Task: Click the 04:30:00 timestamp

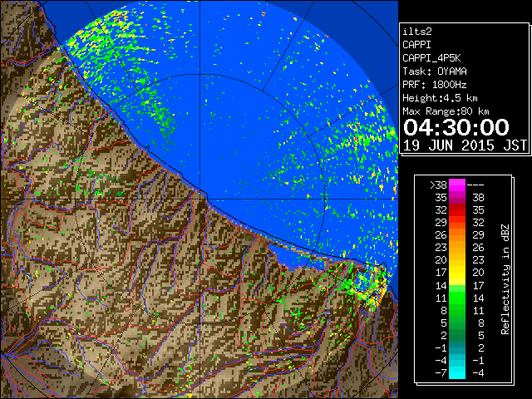Action: (456, 127)
